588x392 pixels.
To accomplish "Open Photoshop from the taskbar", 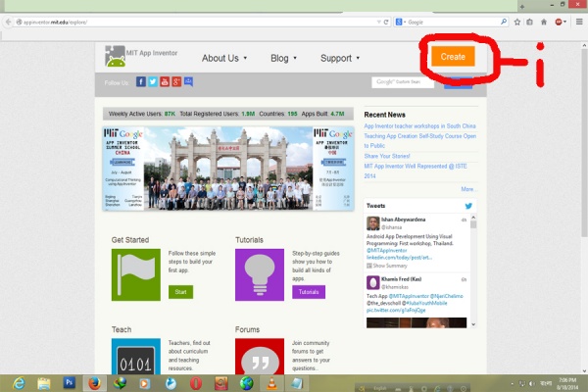I will [69, 382].
